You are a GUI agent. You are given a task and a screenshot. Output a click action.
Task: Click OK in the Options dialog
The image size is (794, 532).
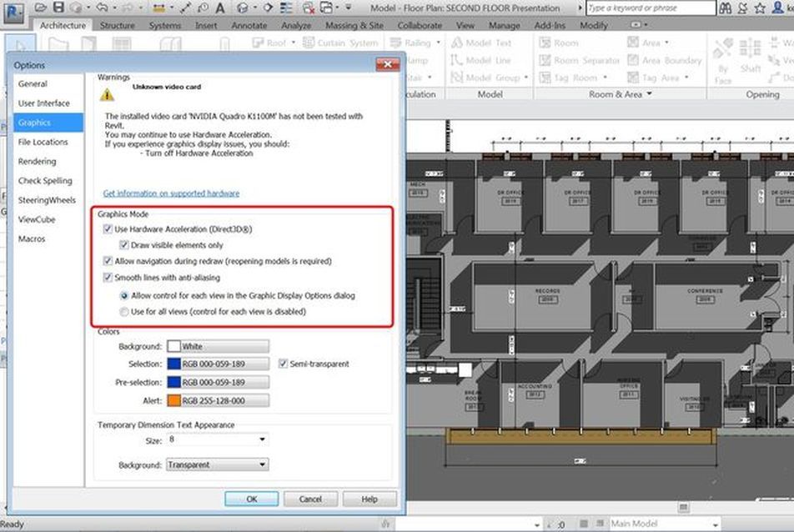coord(252,499)
